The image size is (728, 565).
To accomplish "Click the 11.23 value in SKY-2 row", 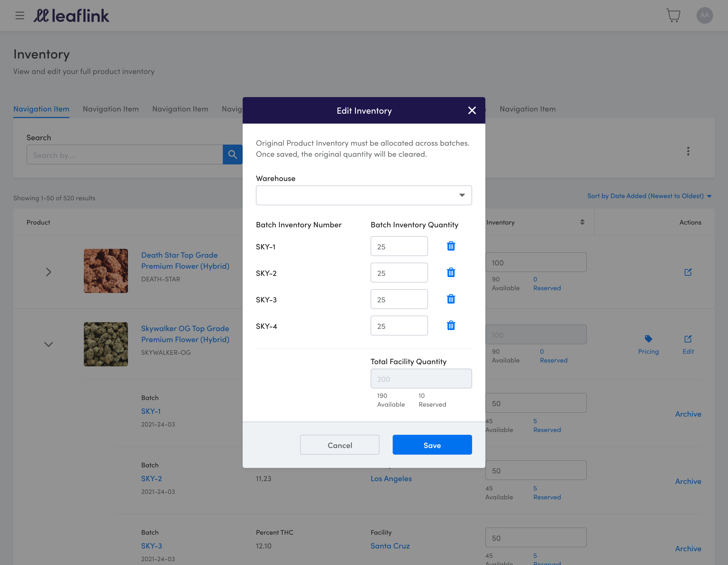I will tap(264, 479).
